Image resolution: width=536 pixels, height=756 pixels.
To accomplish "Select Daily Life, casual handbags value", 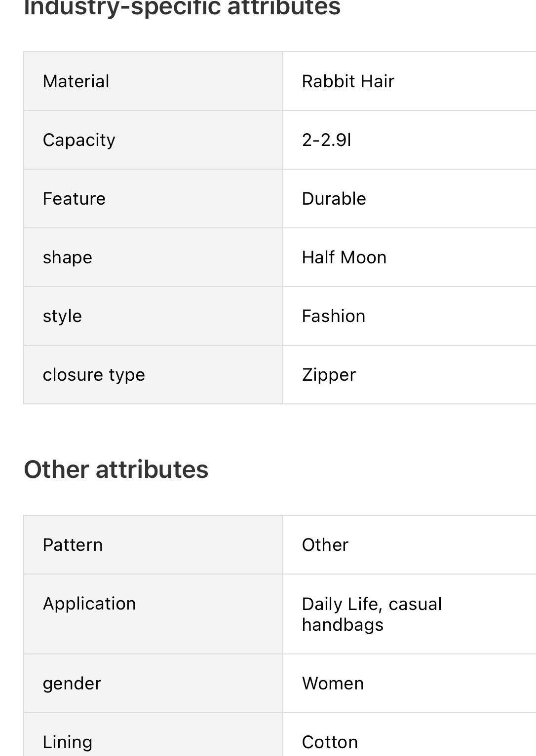I will coord(372,614).
